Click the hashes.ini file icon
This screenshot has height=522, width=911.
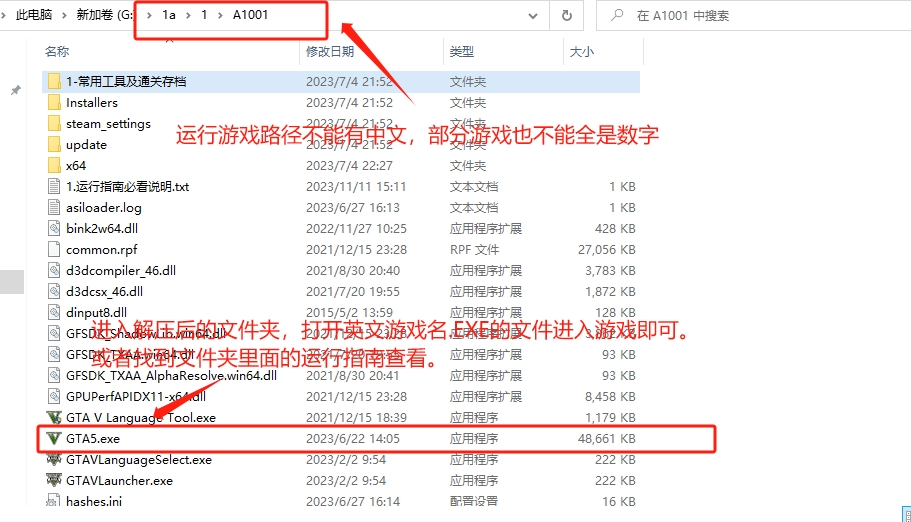coord(54,500)
